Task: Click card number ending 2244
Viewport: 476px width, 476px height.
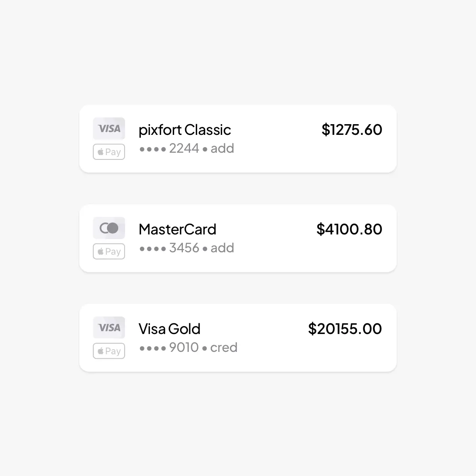Action: [x=184, y=148]
